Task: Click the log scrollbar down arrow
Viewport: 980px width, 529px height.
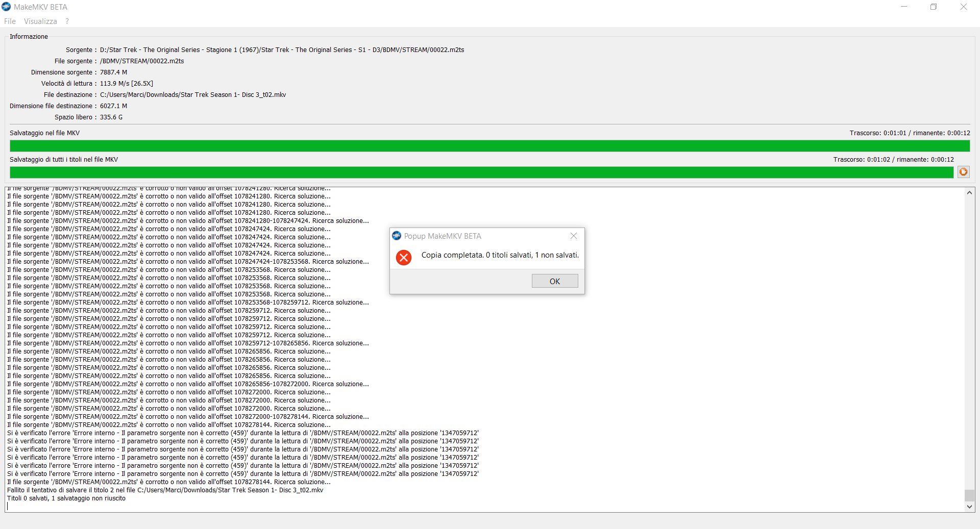Action: point(969,507)
